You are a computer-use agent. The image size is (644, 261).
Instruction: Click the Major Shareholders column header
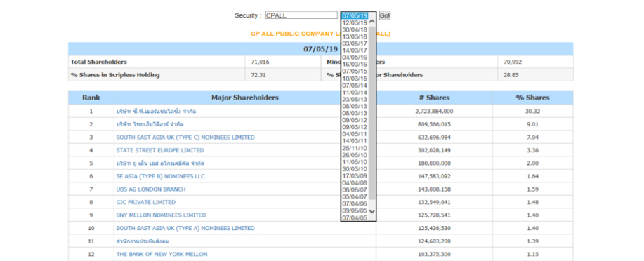click(245, 98)
